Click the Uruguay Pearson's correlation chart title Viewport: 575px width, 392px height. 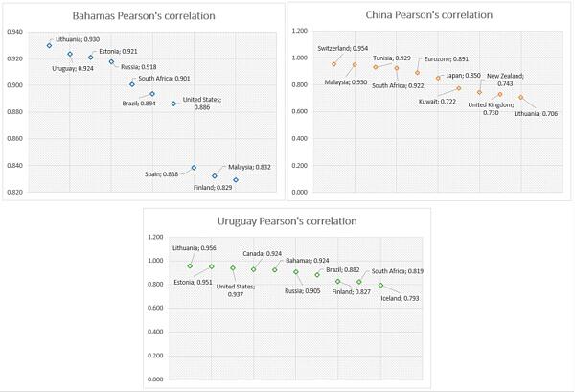(287, 221)
